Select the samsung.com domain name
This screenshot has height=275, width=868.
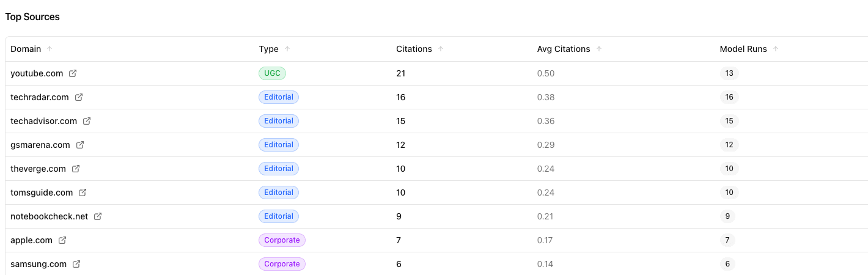point(39,264)
